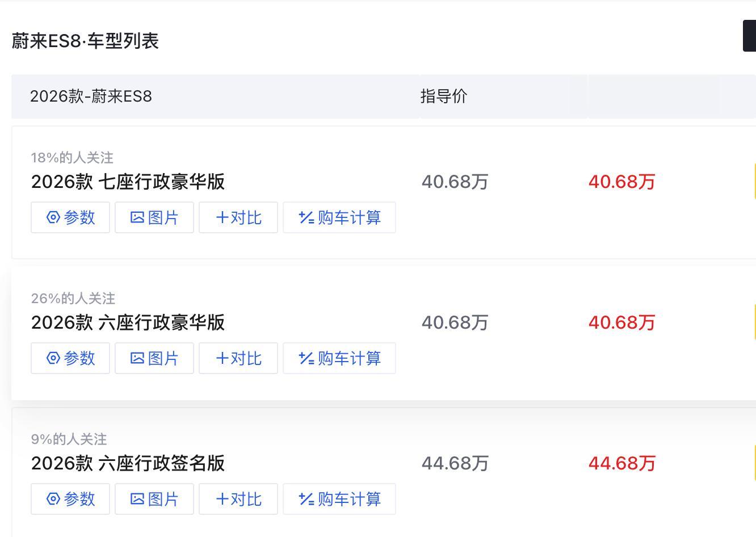The width and height of the screenshot is (756, 537).
Task: Click red 44.68万 price of 六座行政签名版
Action: pyautogui.click(x=621, y=463)
